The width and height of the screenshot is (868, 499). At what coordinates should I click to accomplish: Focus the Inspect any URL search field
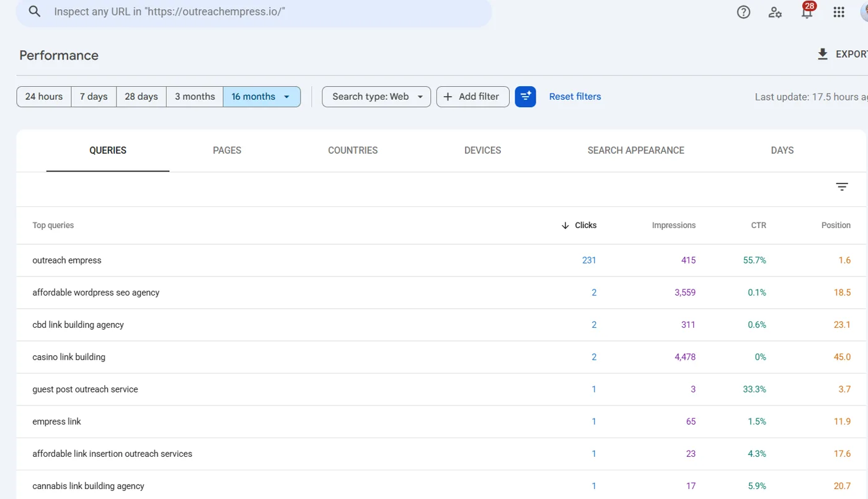point(254,12)
